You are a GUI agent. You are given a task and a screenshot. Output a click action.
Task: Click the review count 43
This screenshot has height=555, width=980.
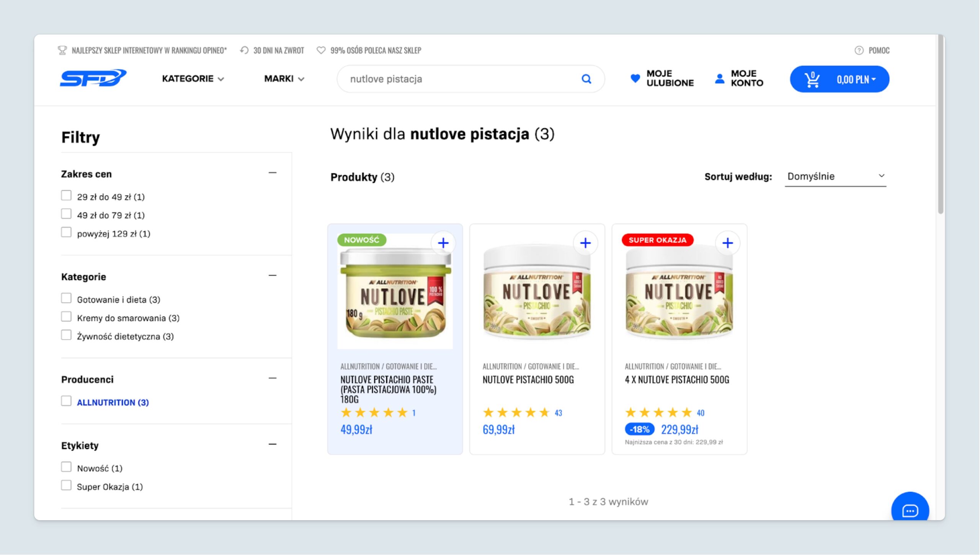(x=558, y=413)
